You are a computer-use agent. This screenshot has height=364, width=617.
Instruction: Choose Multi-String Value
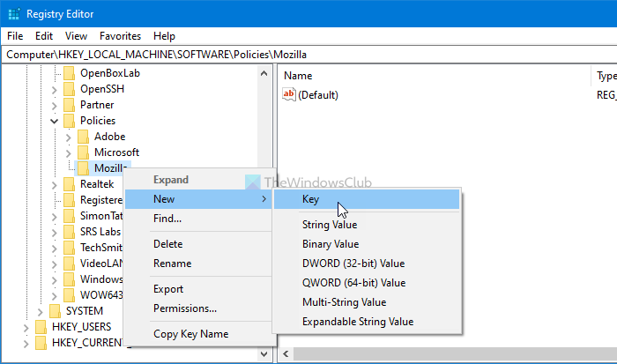point(367,302)
